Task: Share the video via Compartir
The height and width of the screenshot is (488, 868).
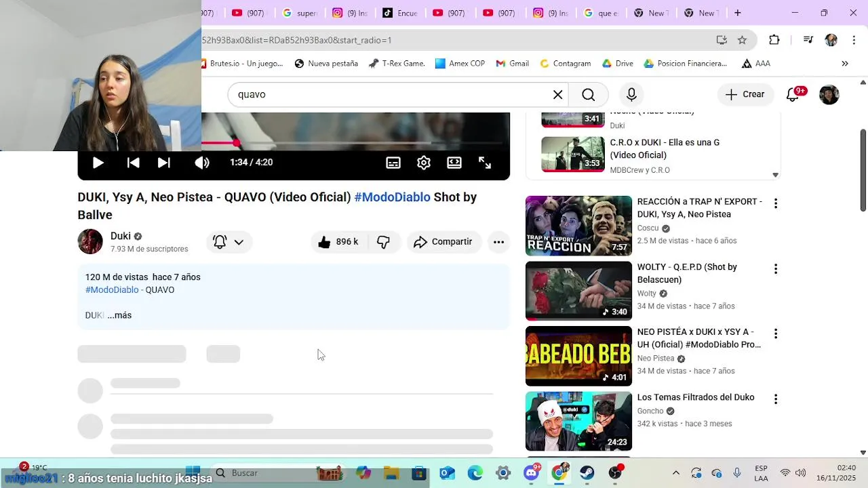Action: click(443, 242)
